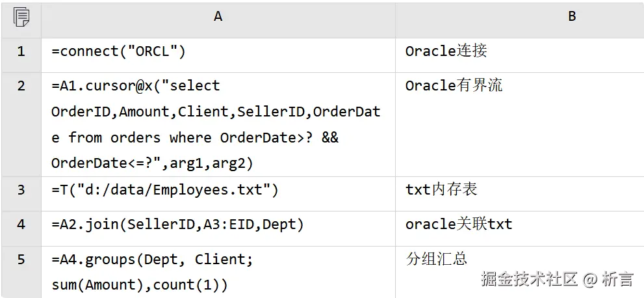Click the 分组汇总 comment cell
Image resolution: width=644 pixels, height=298 pixels.
[437, 259]
